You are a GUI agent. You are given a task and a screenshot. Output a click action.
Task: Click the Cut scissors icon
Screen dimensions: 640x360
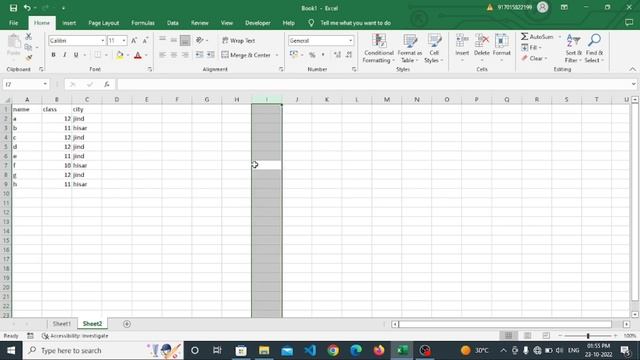(28, 37)
